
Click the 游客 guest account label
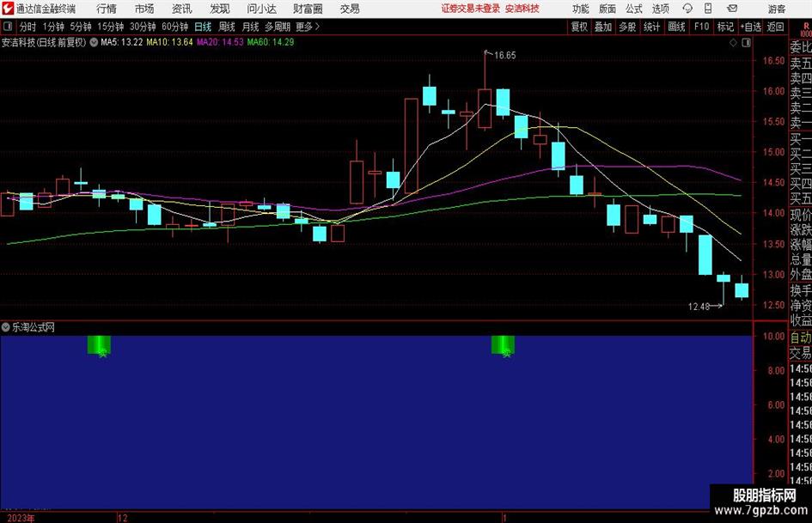pyautogui.click(x=777, y=9)
